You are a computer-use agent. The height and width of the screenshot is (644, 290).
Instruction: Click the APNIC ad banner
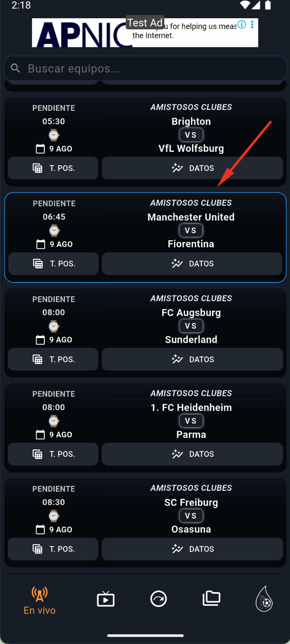145,32
